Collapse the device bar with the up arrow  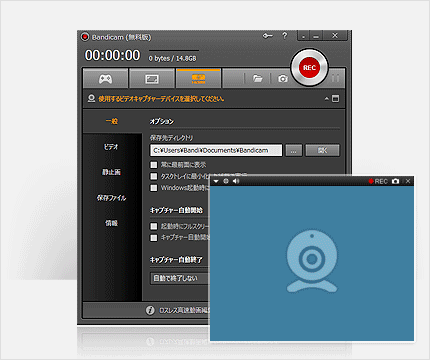point(327,99)
